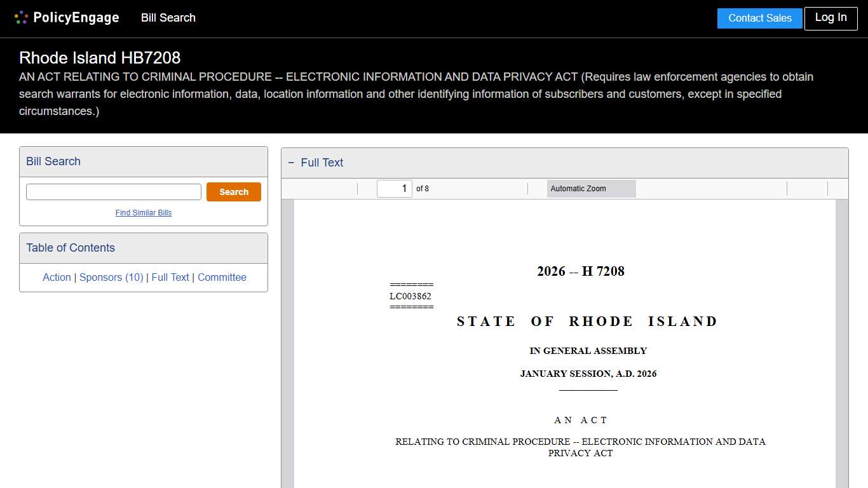Click the Search button
This screenshot has width=868, height=488.
[233, 191]
